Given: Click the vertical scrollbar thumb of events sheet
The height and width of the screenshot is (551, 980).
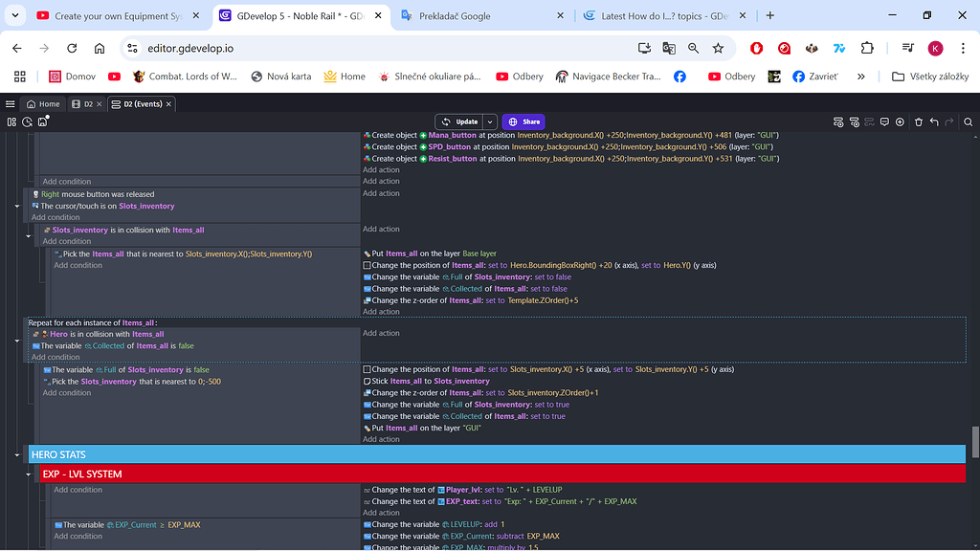Looking at the screenshot, I should pos(975,442).
